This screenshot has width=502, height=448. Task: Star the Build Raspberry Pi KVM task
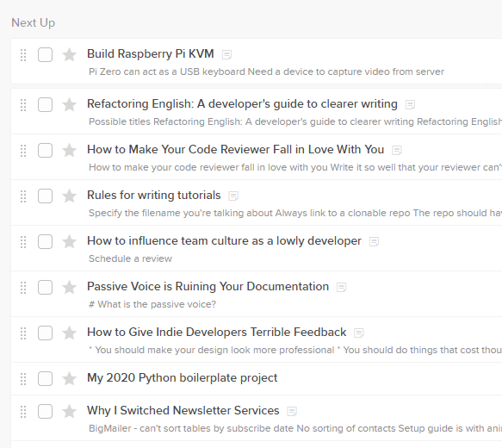click(69, 55)
